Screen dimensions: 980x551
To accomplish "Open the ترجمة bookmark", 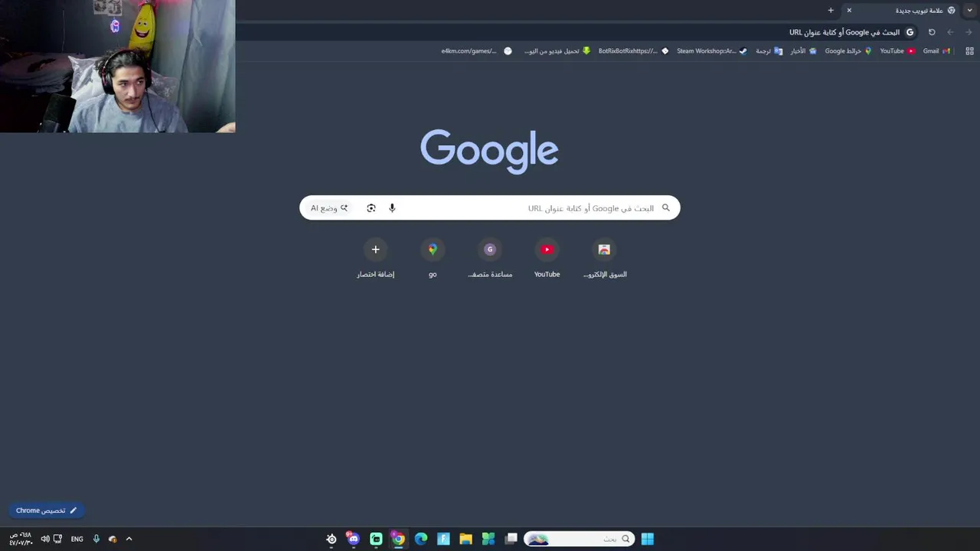I will pyautogui.click(x=769, y=51).
